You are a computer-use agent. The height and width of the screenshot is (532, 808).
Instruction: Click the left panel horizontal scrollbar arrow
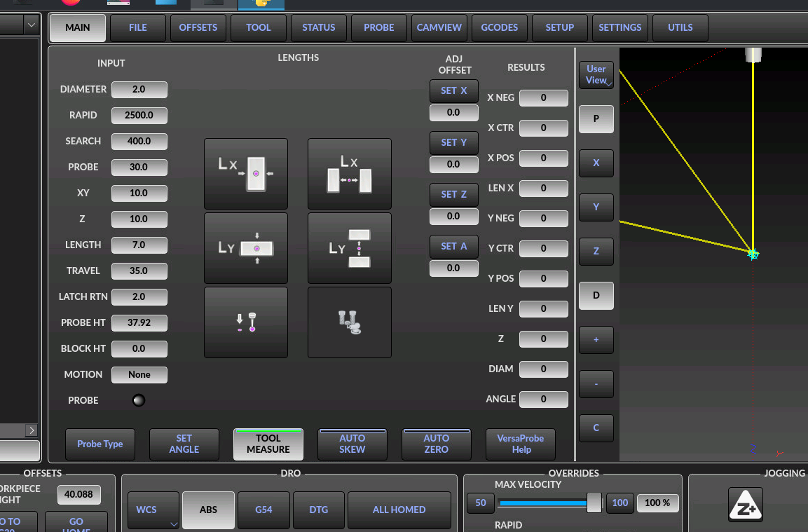point(32,430)
